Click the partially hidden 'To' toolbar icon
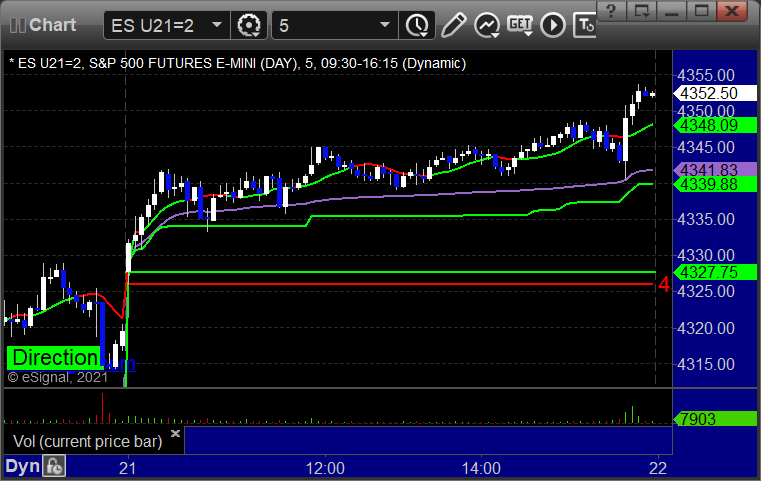This screenshot has width=761, height=481. coord(585,25)
